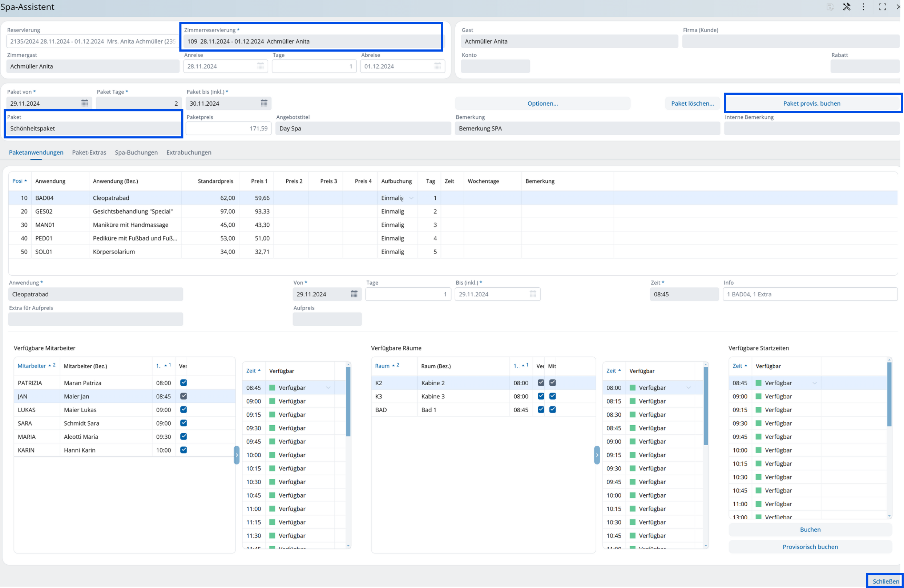
Task: Click into the Info text field
Action: coord(810,294)
